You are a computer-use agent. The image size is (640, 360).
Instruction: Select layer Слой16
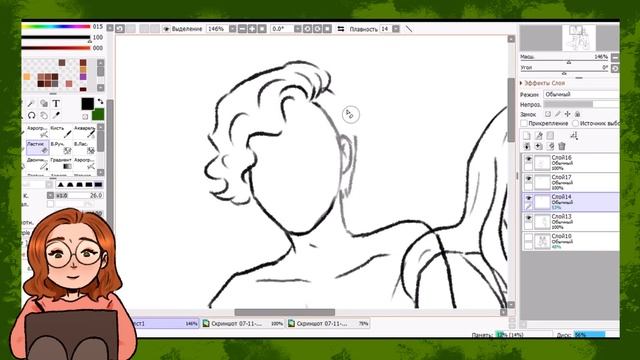(570, 162)
